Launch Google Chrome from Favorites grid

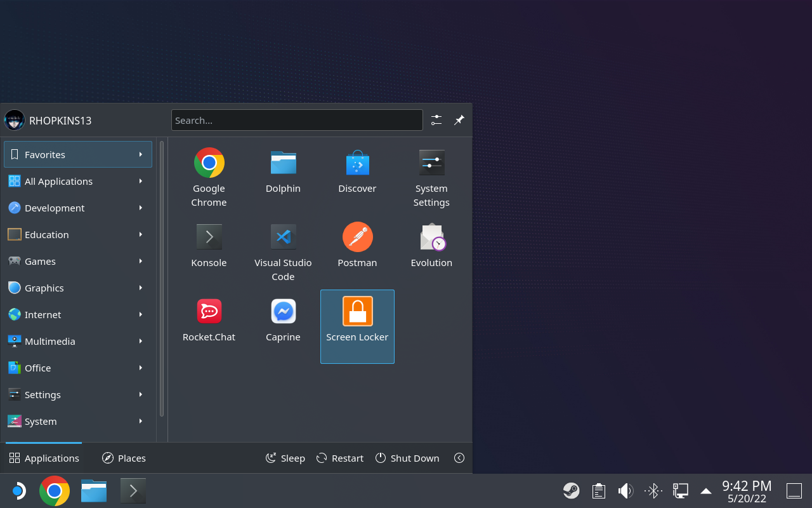tap(209, 178)
